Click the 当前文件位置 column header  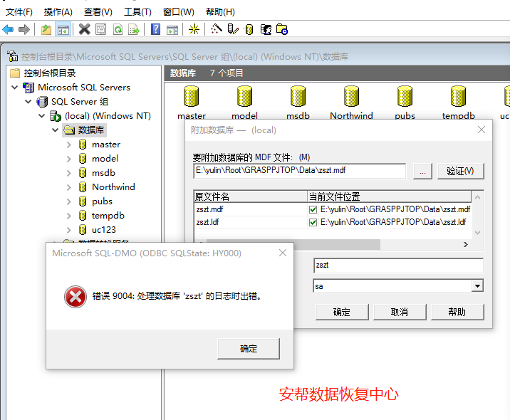point(390,196)
